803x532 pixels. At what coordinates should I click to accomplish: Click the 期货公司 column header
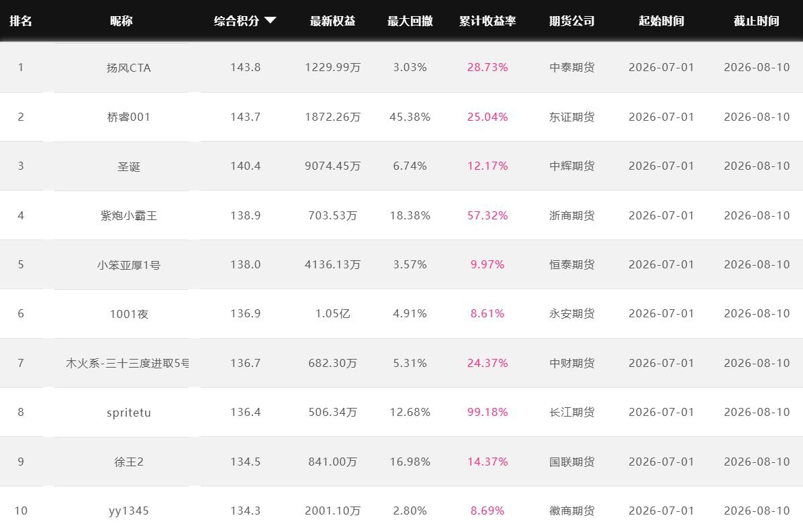coord(572,21)
